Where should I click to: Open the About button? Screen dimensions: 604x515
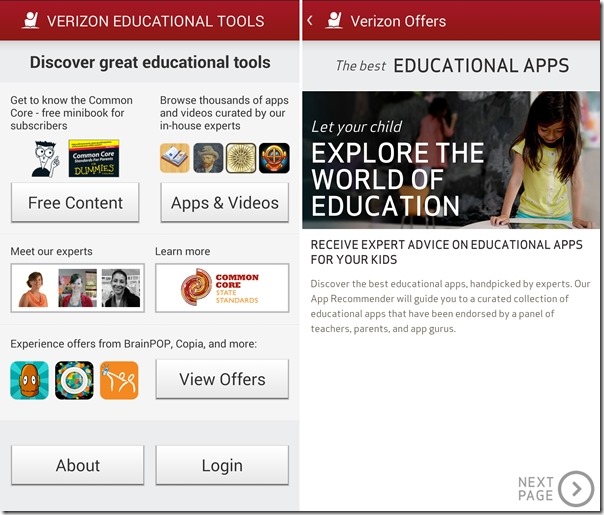[x=77, y=465]
